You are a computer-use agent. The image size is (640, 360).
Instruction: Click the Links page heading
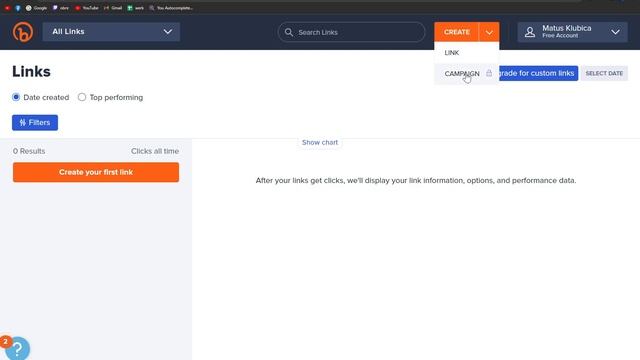31,72
